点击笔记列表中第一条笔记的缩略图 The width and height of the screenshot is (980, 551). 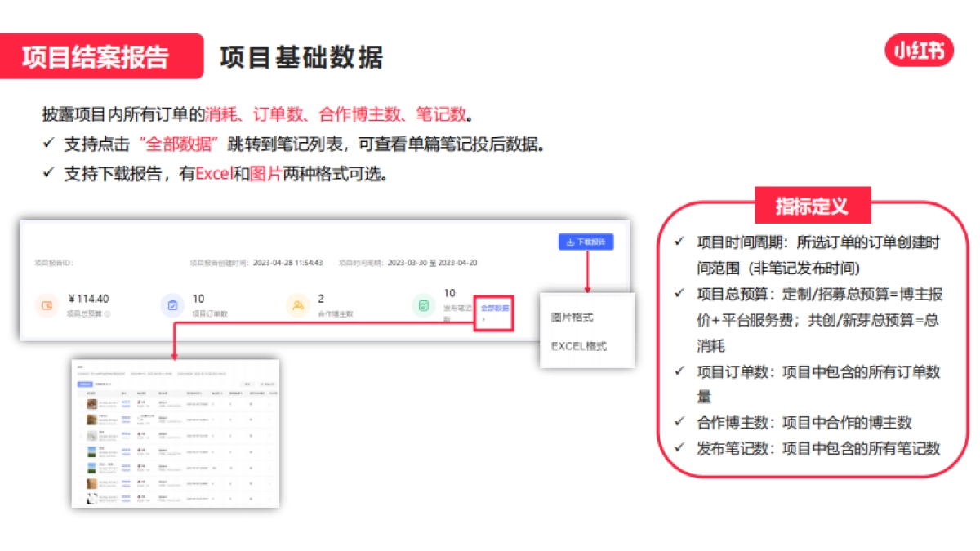click(91, 402)
